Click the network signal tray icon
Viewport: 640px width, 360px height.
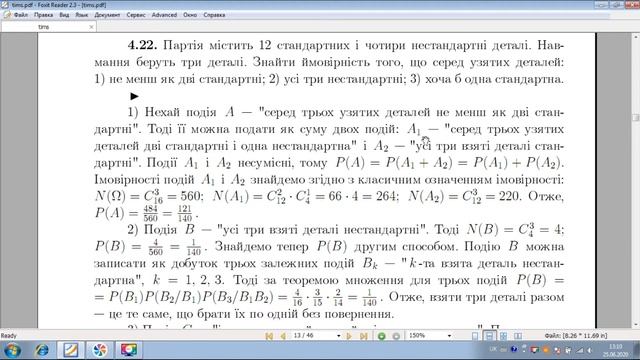(x=580, y=350)
